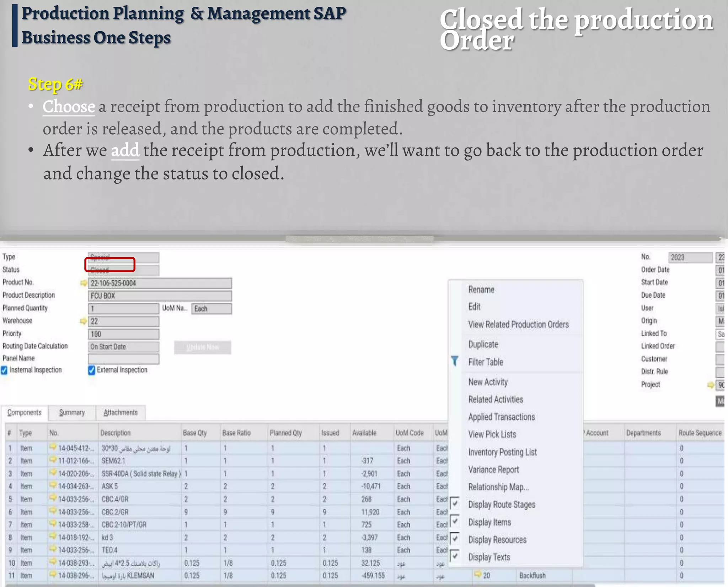
Task: Open link arrow for row 9 item TEO.4
Action: click(53, 550)
